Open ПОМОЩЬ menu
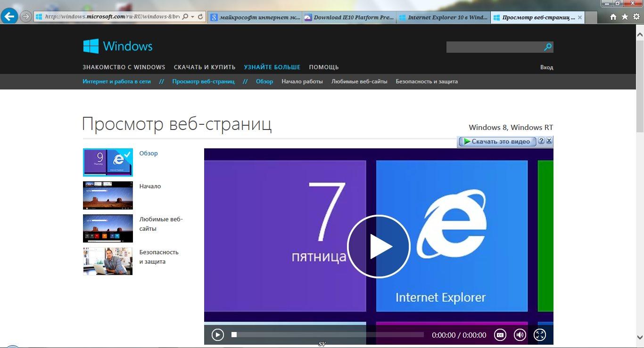The image size is (644, 348). (324, 67)
